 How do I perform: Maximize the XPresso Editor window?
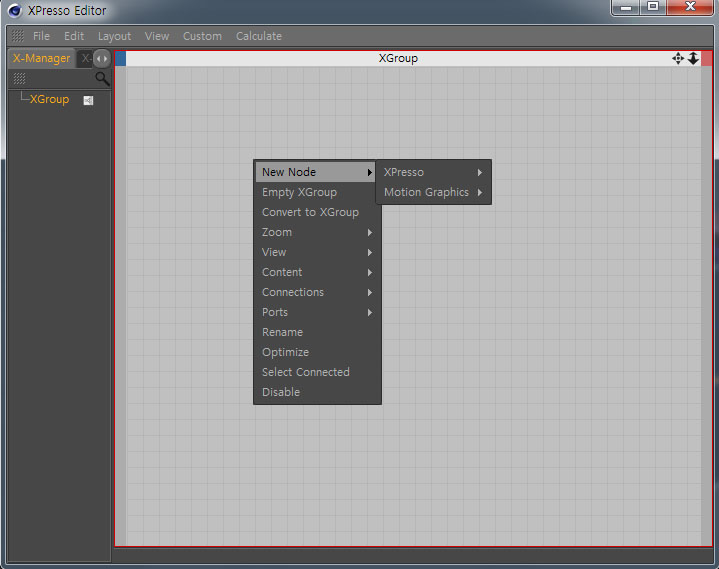pyautogui.click(x=653, y=7)
